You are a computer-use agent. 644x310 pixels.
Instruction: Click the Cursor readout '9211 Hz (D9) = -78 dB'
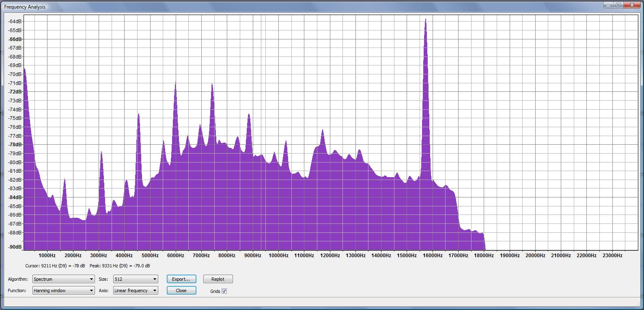55,266
